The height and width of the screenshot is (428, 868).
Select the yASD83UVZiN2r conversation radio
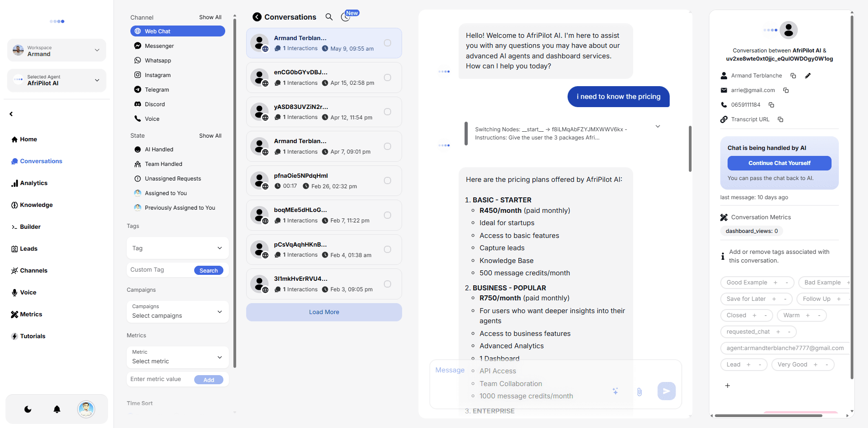point(387,112)
